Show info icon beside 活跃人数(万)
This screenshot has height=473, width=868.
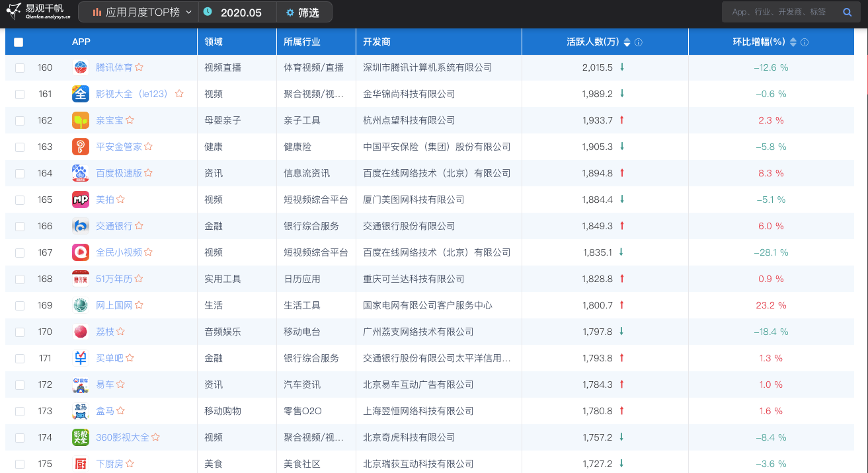pos(639,42)
